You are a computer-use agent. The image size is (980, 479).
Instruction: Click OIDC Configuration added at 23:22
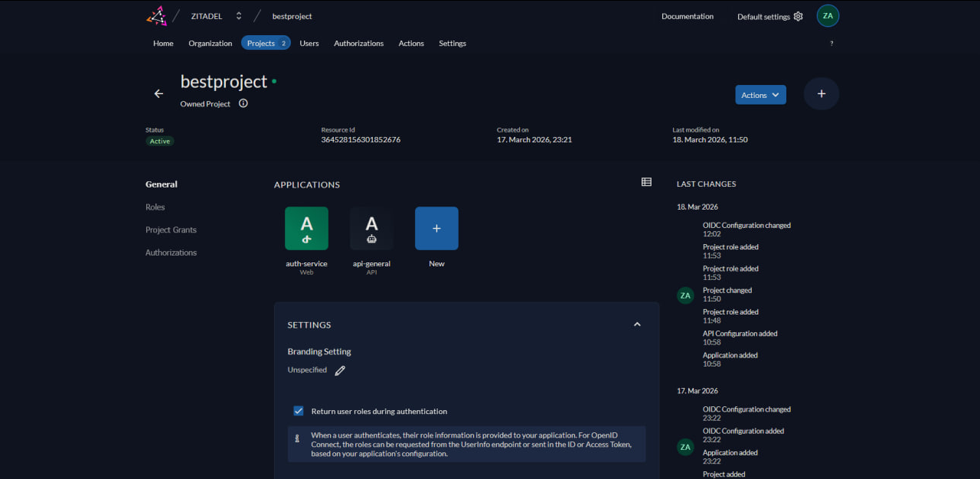point(743,435)
